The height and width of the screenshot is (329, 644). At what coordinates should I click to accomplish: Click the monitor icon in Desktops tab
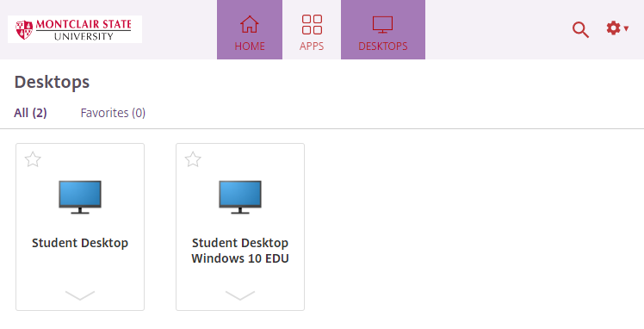(383, 25)
